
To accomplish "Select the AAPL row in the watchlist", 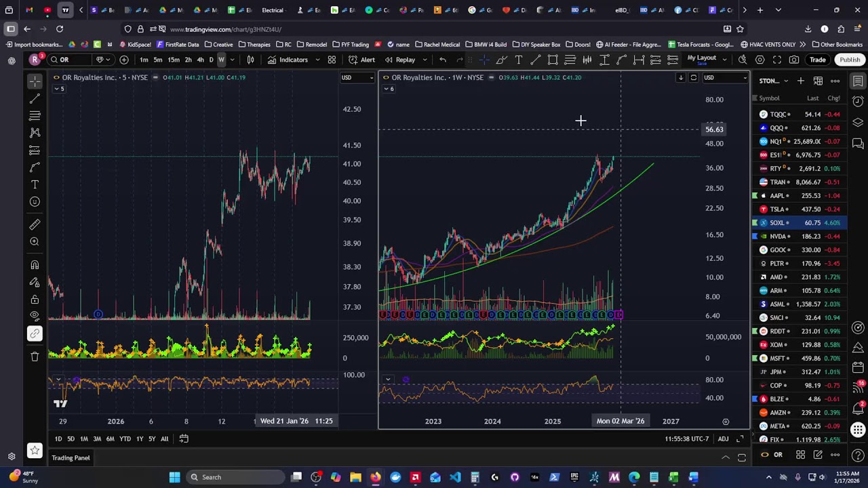I will coord(800,195).
